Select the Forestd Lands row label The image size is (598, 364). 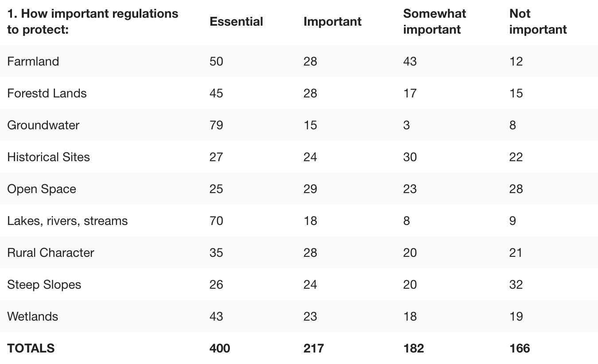(x=47, y=93)
